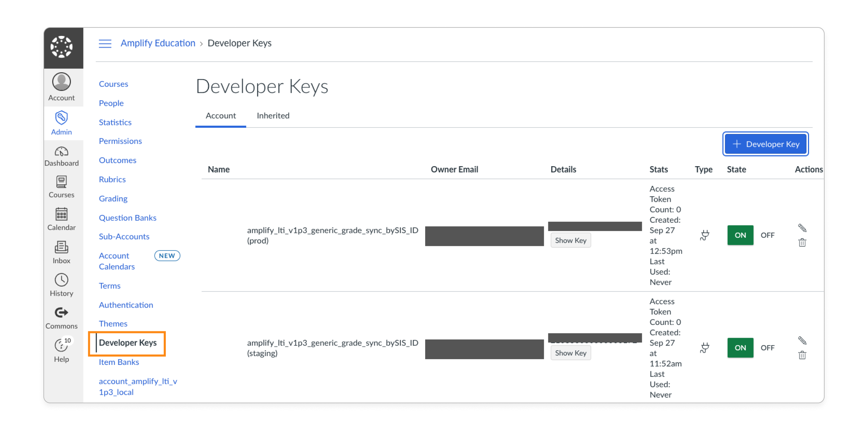The height and width of the screenshot is (430, 868).
Task: Turn OFF the staging developer key
Action: (x=768, y=348)
